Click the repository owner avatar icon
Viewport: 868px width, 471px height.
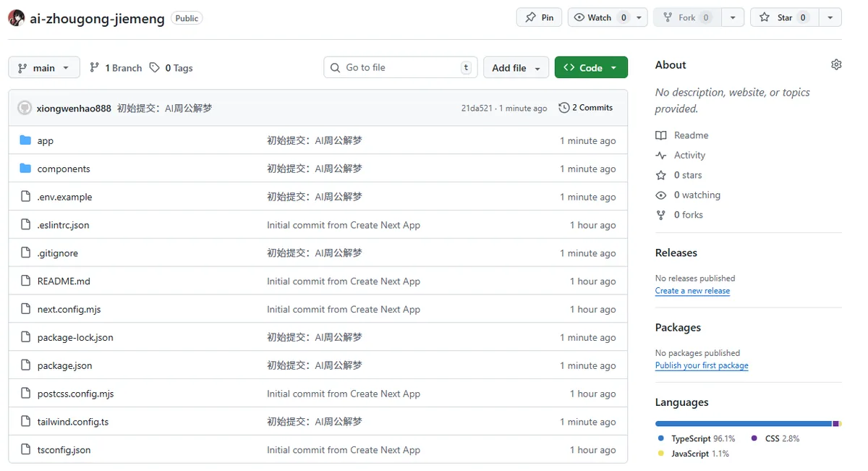click(x=17, y=18)
